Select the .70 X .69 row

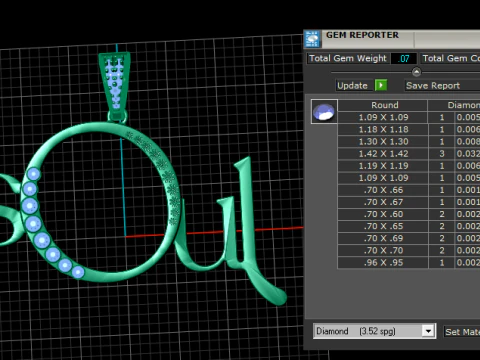pyautogui.click(x=409, y=238)
